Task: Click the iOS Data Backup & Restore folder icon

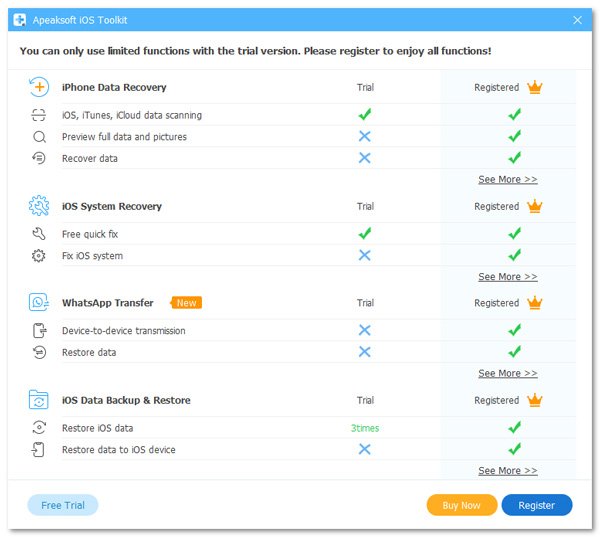Action: [x=39, y=400]
